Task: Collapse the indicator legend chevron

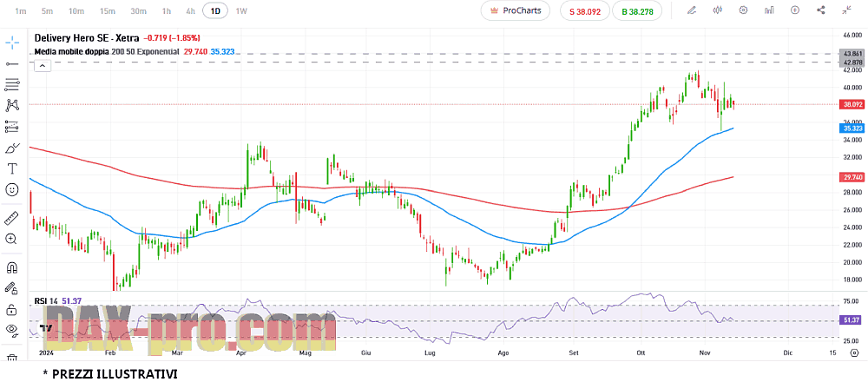Action: [x=42, y=66]
